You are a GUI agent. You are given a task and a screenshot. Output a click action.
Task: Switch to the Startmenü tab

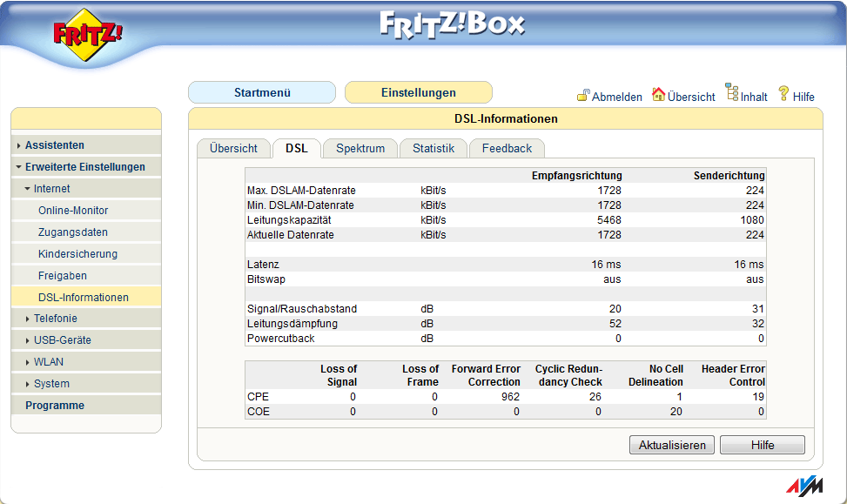tap(262, 92)
